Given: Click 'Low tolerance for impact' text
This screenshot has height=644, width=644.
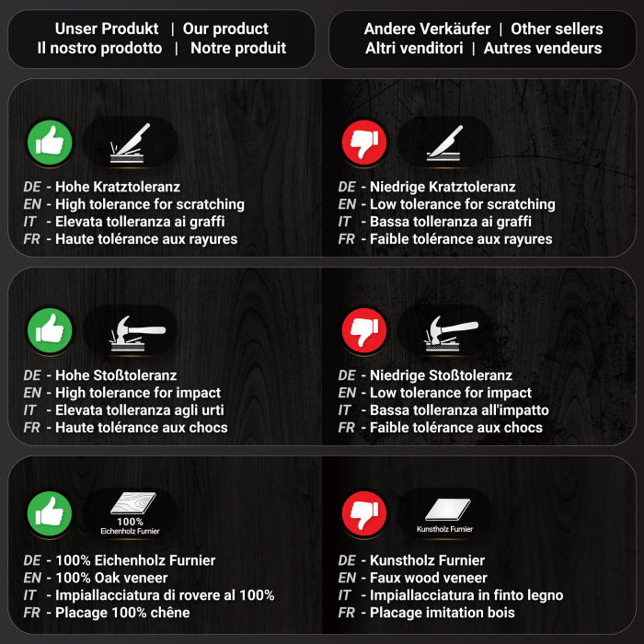Looking at the screenshot, I should 451,393.
